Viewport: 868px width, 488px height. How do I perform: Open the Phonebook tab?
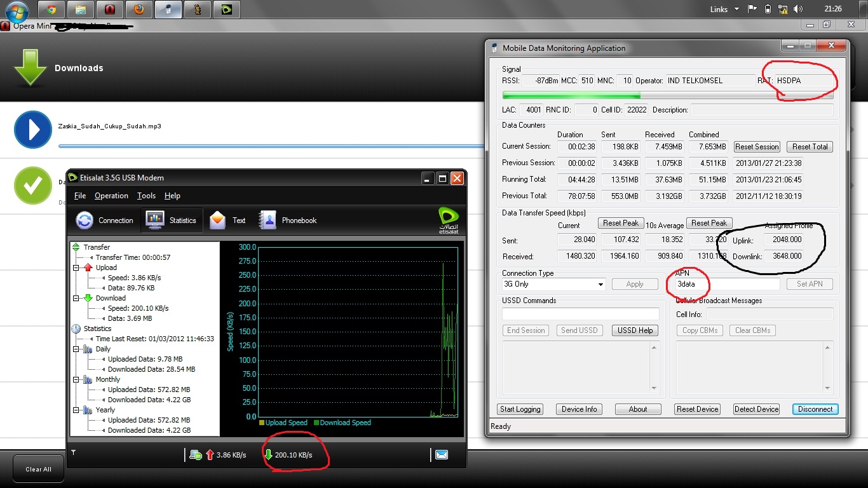pos(288,220)
